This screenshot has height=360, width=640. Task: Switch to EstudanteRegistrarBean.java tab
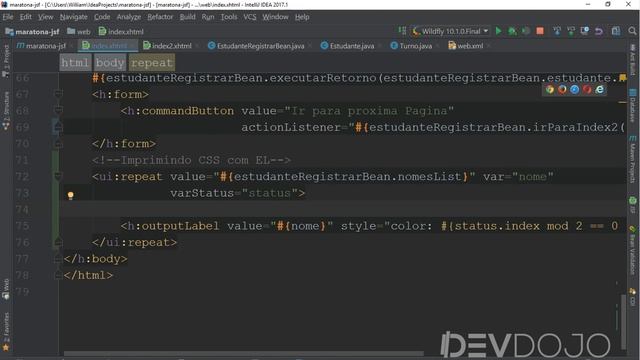[260, 46]
